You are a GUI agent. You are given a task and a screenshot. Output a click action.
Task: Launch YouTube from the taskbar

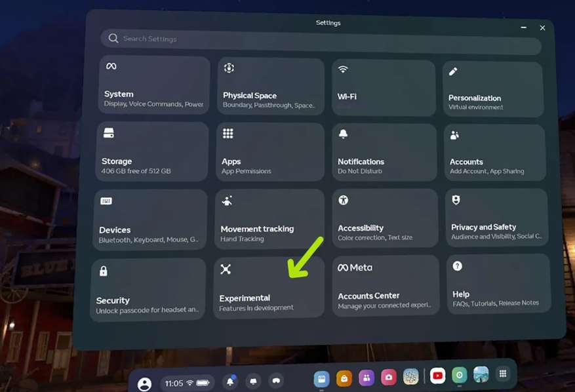coord(437,376)
